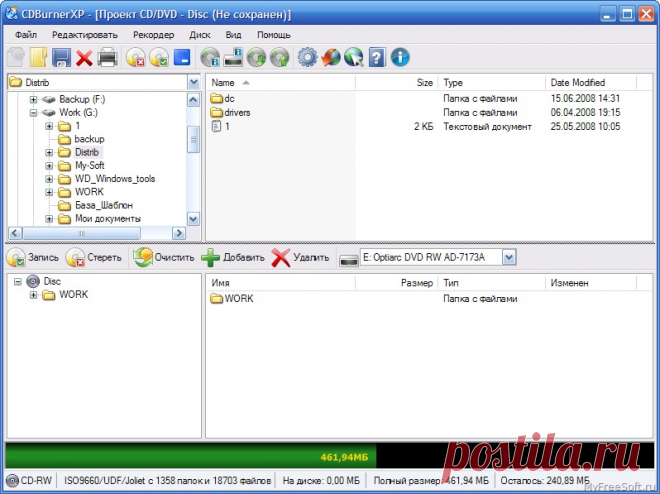This screenshot has height=494, width=660.
Task: Click the Размер column header
Action: 397,283
